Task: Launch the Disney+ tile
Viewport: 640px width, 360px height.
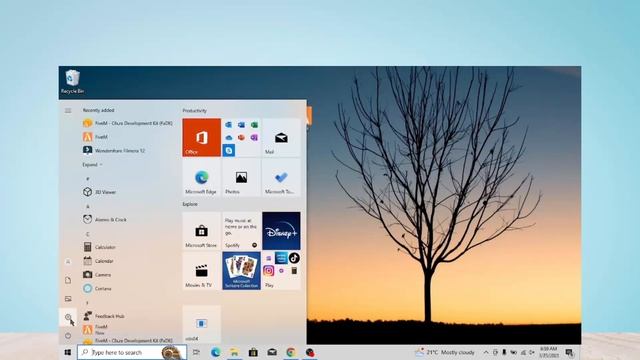Action: click(x=281, y=231)
